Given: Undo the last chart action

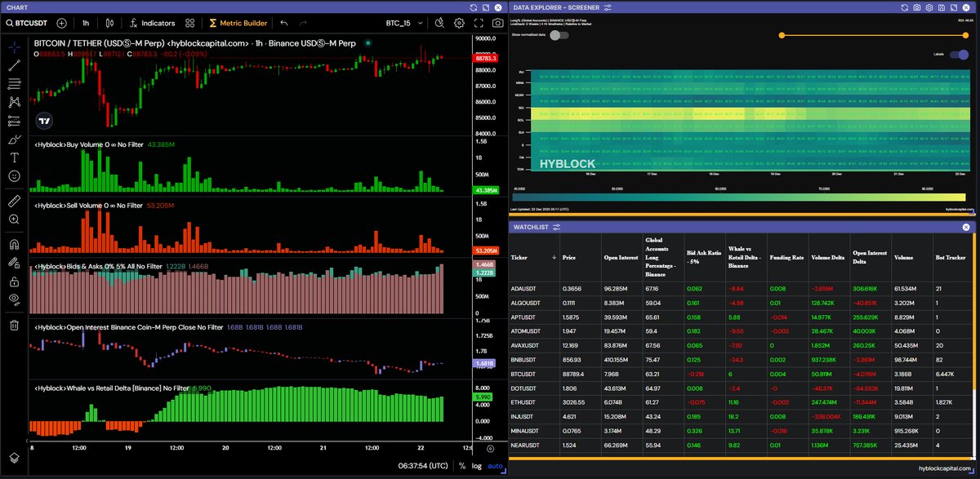Looking at the screenshot, I should pyautogui.click(x=284, y=23).
